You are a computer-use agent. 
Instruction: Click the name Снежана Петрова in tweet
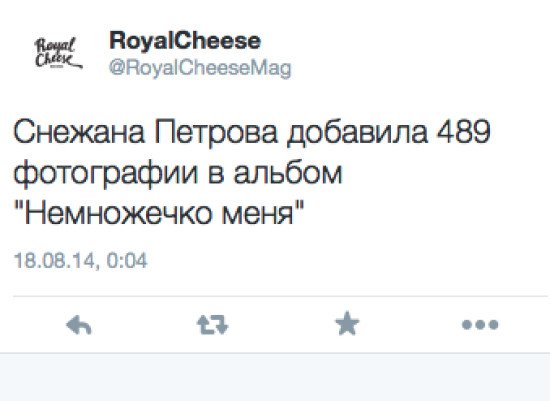[146, 132]
